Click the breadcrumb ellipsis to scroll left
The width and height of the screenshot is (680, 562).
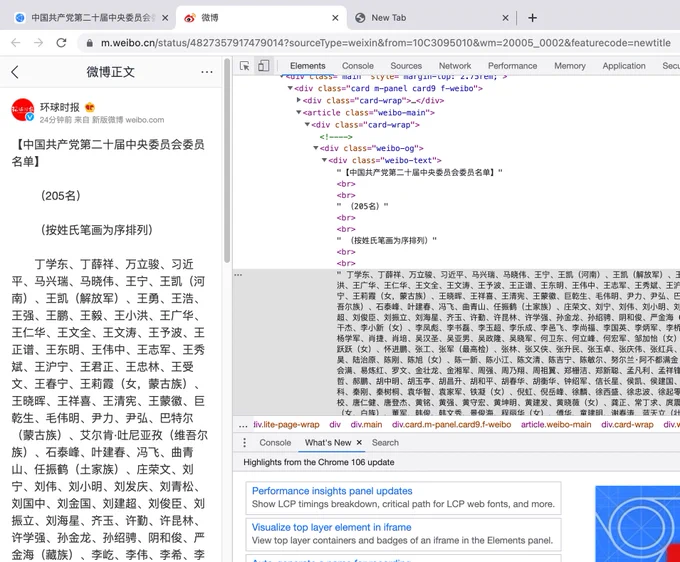(x=243, y=425)
